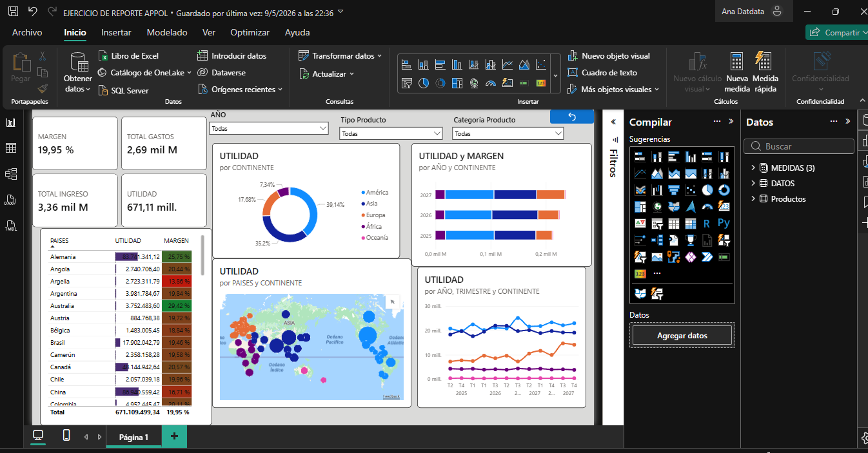Click the Compartir button

click(836, 32)
